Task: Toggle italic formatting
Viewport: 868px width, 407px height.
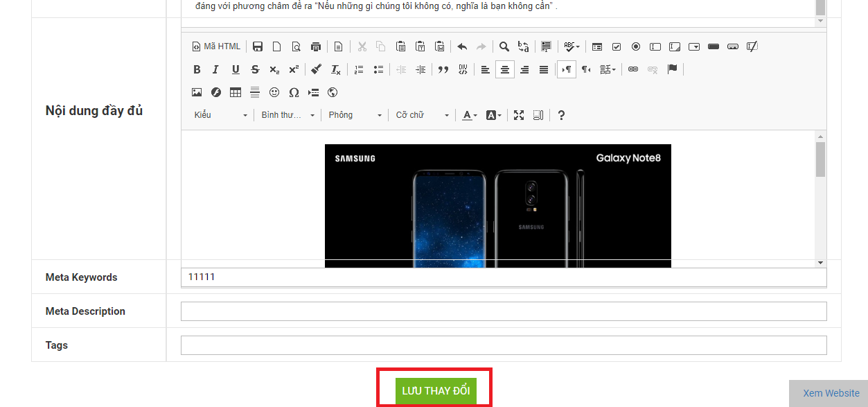Action: [x=216, y=69]
